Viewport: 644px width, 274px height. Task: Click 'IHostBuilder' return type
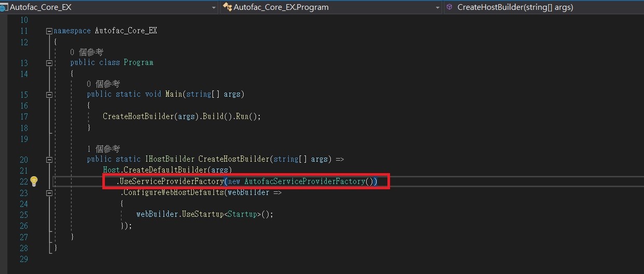point(169,160)
